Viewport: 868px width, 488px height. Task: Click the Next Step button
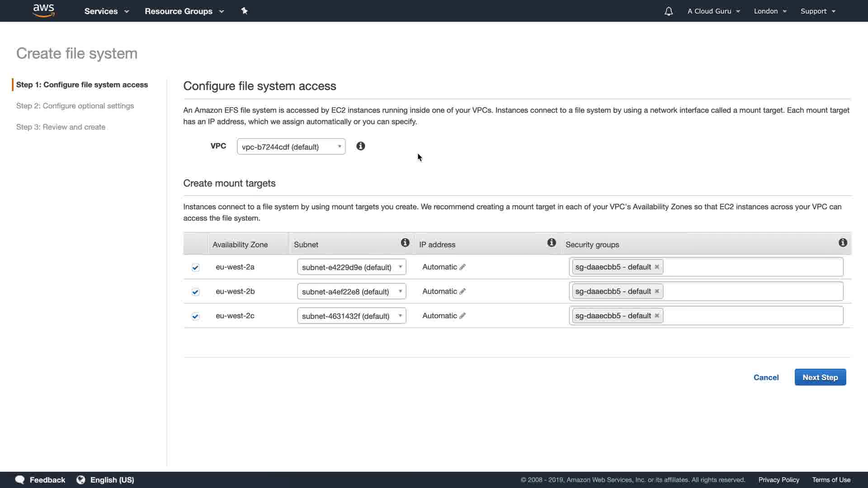[820, 377]
